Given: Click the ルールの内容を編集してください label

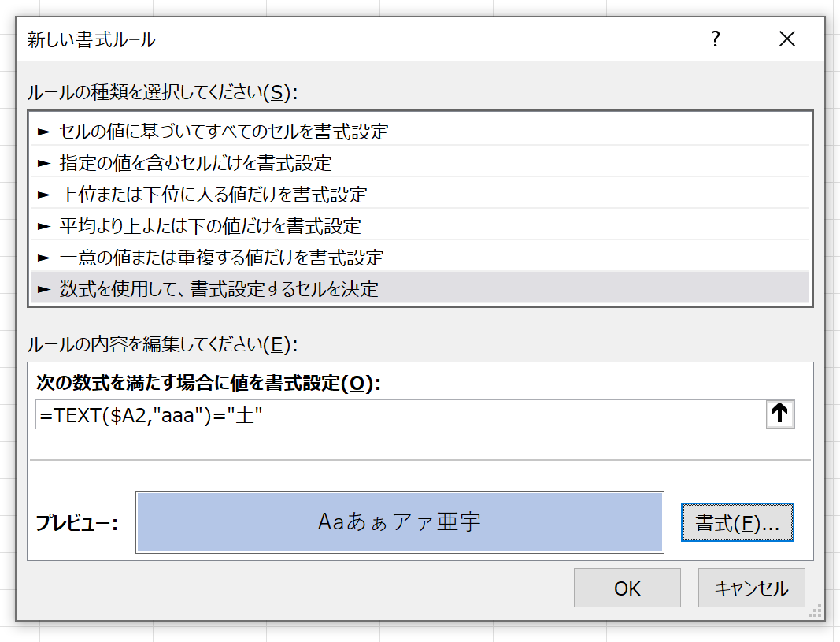Looking at the screenshot, I should tap(162, 344).
